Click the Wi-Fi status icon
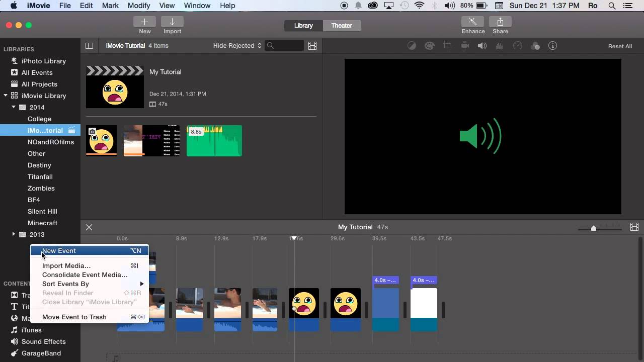The width and height of the screenshot is (644, 362). tap(419, 6)
